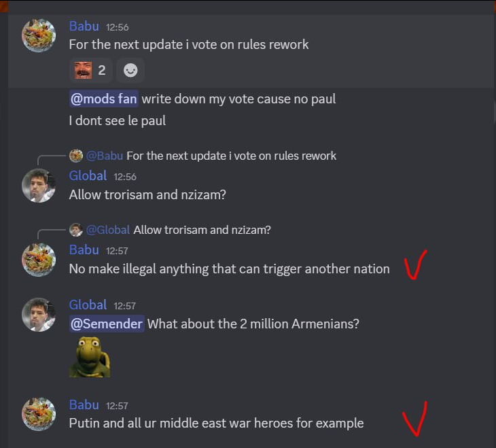Click the Babu username on last message
This screenshot has height=448, width=496.
(84, 405)
